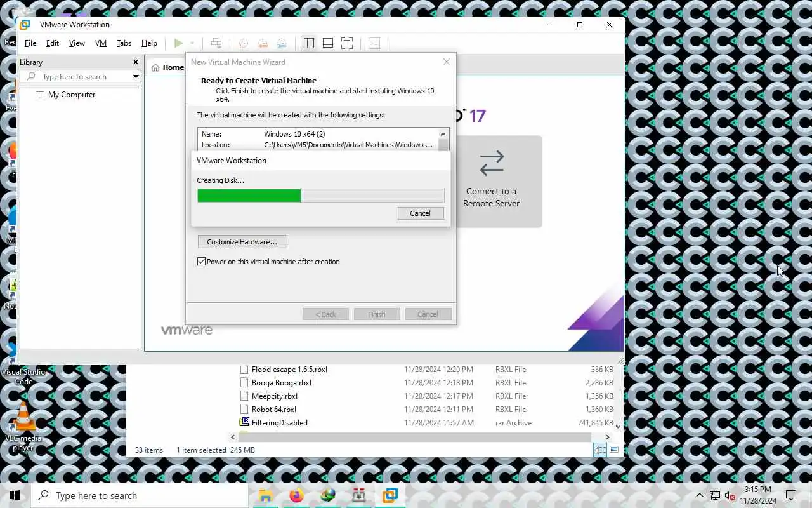The image size is (812, 508).
Task: Switch File Explorer to large icons view
Action: (x=614, y=450)
